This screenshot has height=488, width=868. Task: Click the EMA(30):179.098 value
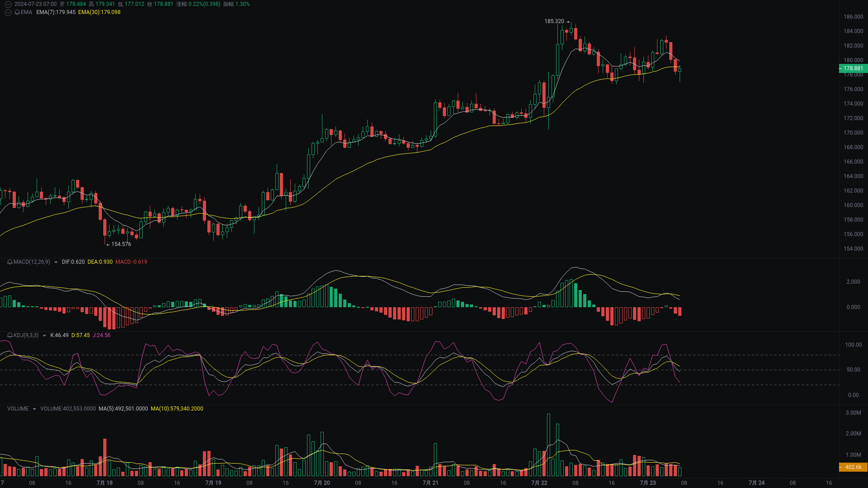click(99, 12)
